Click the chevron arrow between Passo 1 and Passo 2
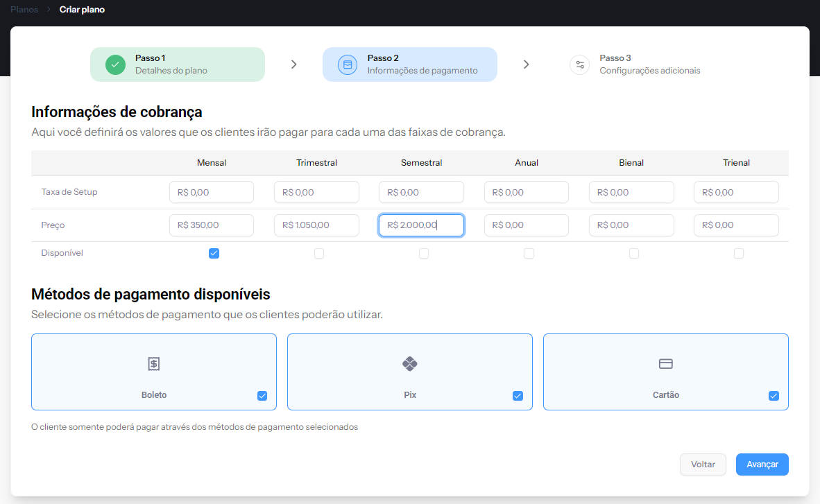The height and width of the screenshot is (504, 820). [294, 64]
